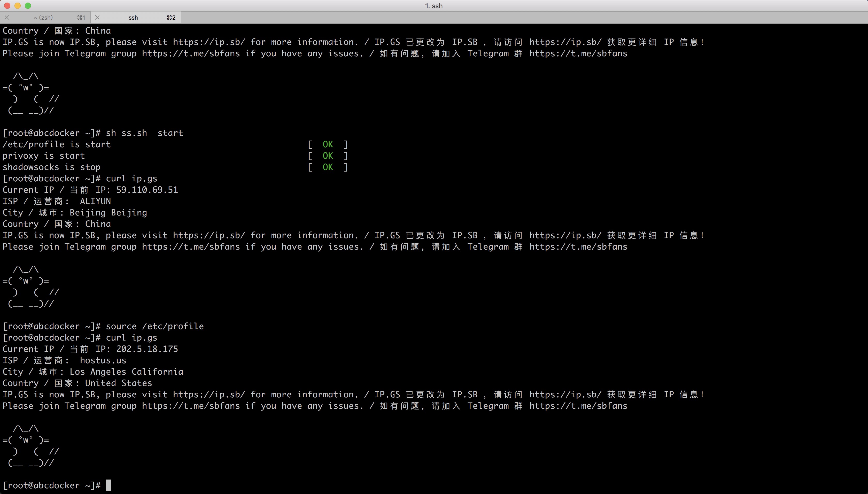Image resolution: width=868 pixels, height=494 pixels.
Task: Select the terminal window title bar
Action: [434, 5]
